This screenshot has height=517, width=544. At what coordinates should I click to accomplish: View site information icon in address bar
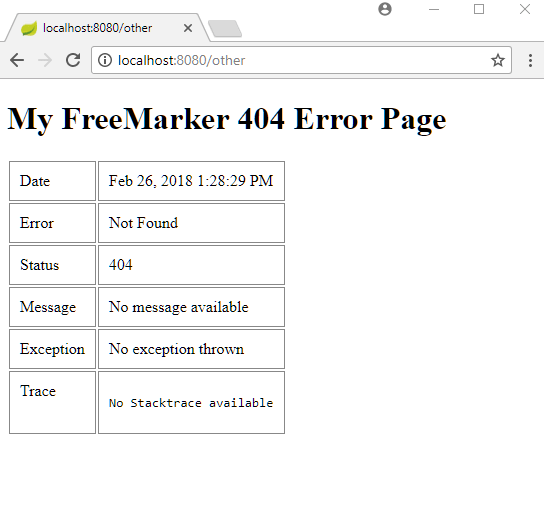(105, 60)
